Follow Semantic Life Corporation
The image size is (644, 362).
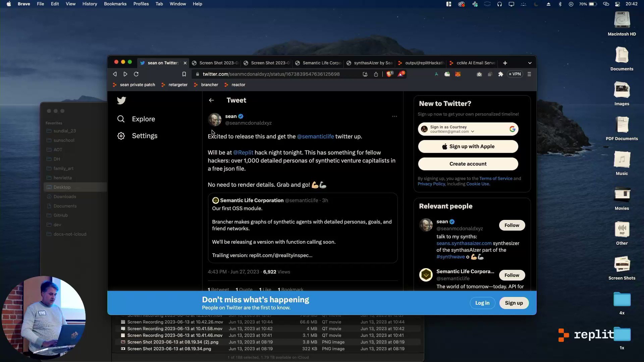tap(512, 275)
